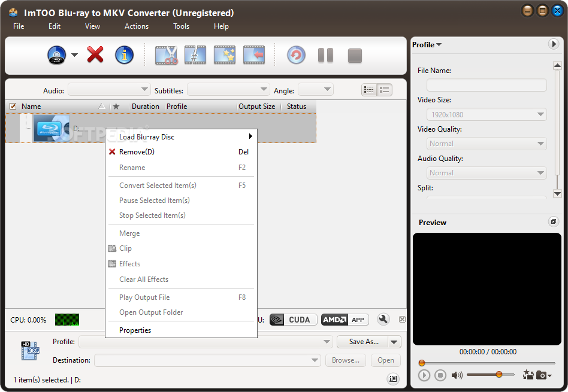Open the Tools menu
Image resolution: width=568 pixels, height=392 pixels.
coord(181,26)
